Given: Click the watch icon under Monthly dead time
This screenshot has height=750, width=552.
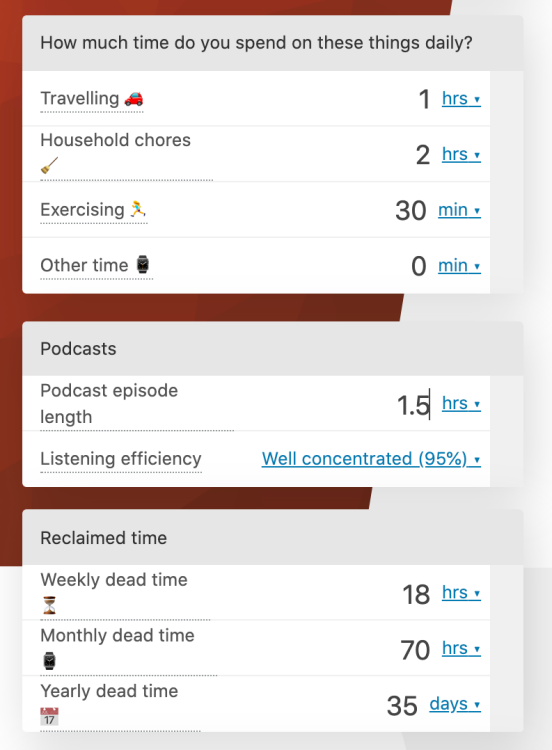Looking at the screenshot, I should click(x=49, y=661).
